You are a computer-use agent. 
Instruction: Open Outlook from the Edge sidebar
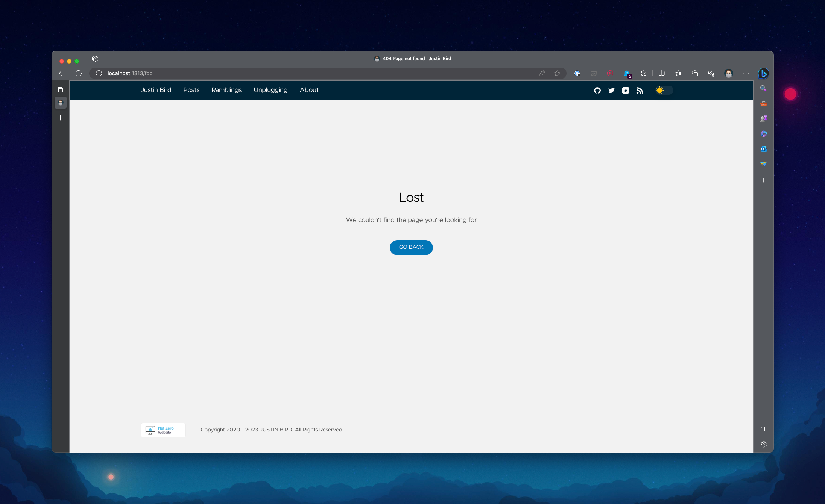(x=764, y=149)
